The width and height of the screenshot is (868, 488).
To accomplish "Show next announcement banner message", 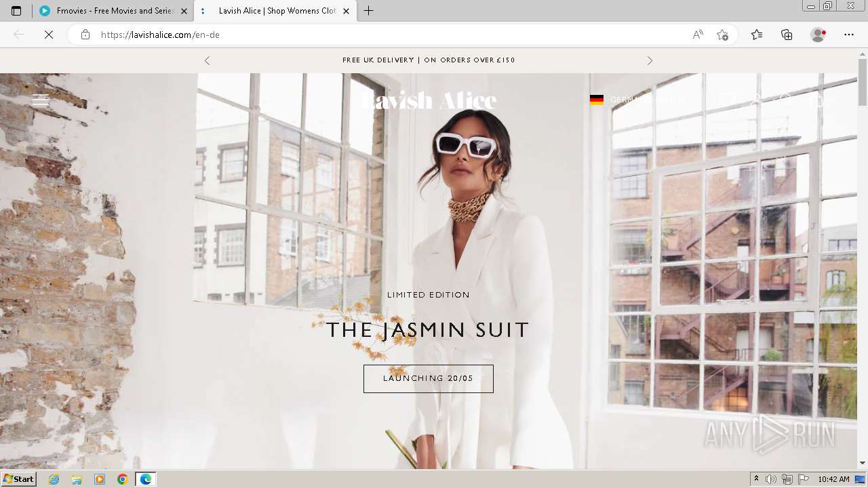I will [x=650, y=60].
